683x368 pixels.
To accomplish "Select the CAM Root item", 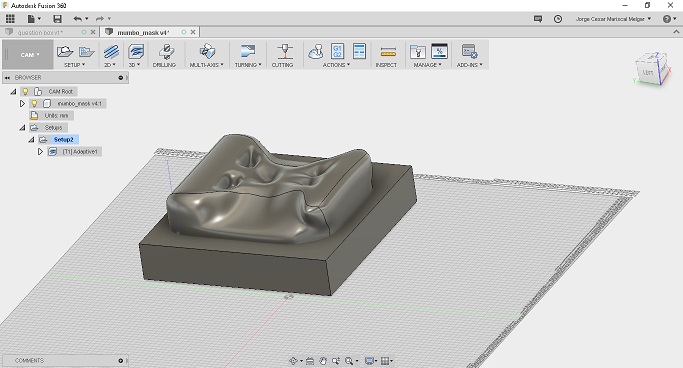I will (61, 91).
